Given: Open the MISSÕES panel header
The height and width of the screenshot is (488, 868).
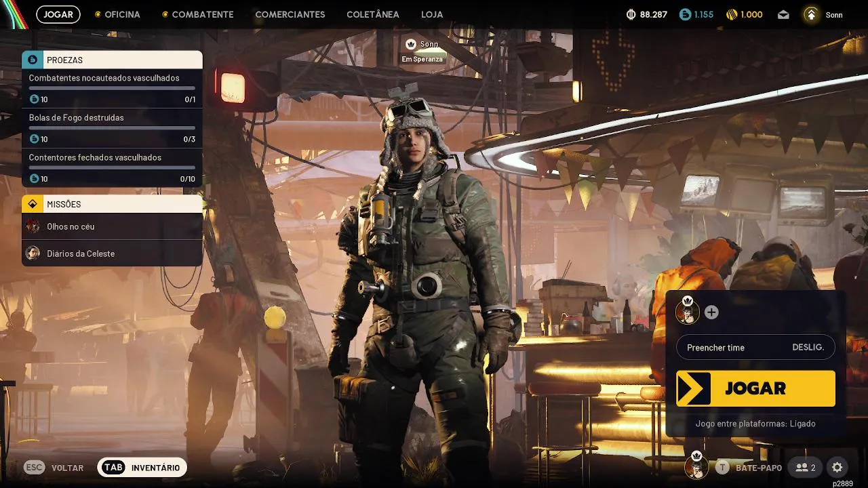Looking at the screenshot, I should pos(112,204).
